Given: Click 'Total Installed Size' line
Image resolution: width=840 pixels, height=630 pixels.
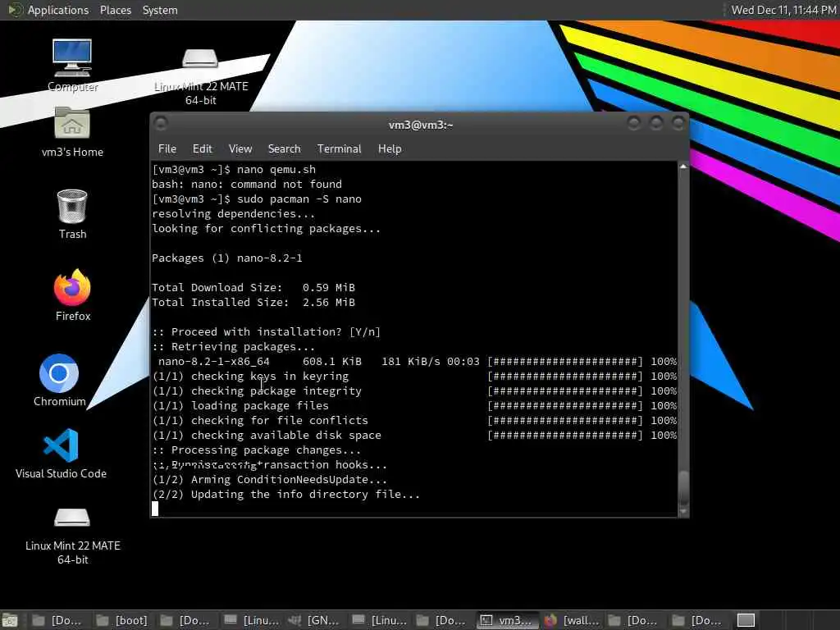Looking at the screenshot, I should 253,302.
